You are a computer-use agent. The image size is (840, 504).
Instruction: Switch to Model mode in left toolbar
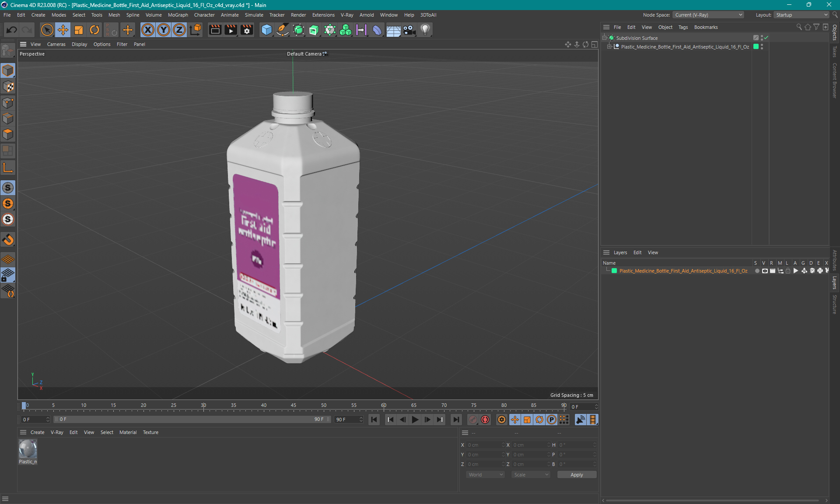point(8,70)
